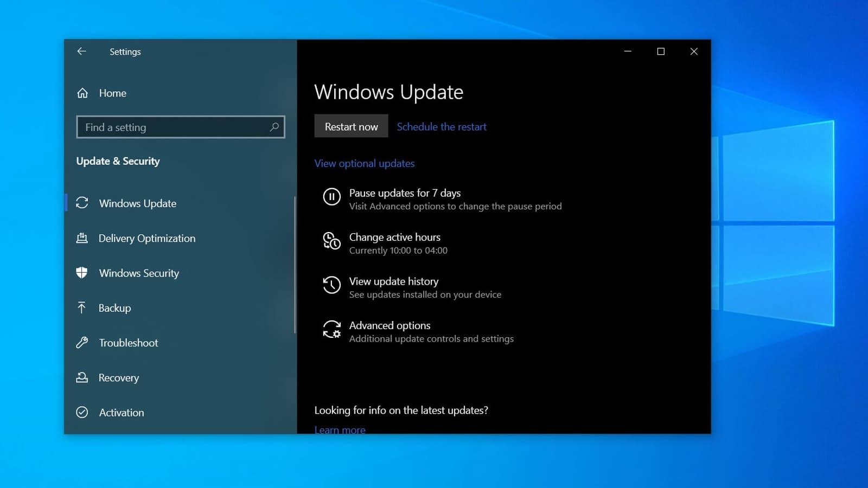Click the Backup arrow icon
868x488 pixels.
click(81, 308)
